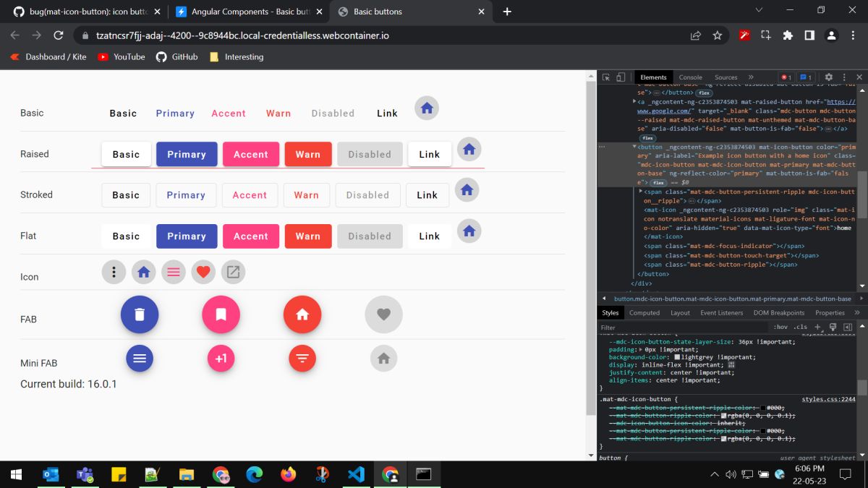Click the lightgrey background-color swatch

pyautogui.click(x=677, y=357)
